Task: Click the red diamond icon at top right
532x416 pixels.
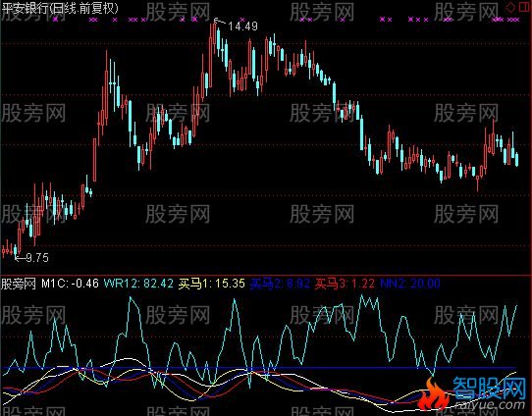Action: [x=510, y=8]
